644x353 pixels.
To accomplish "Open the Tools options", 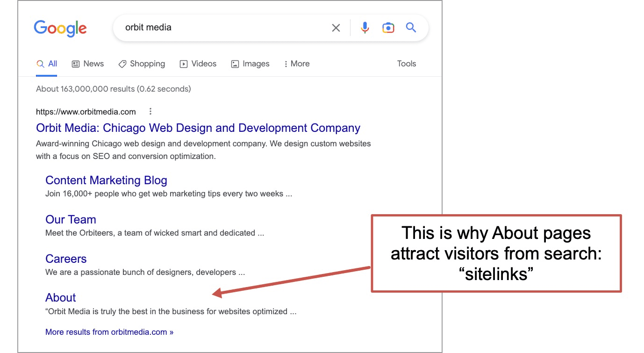I will (x=407, y=64).
